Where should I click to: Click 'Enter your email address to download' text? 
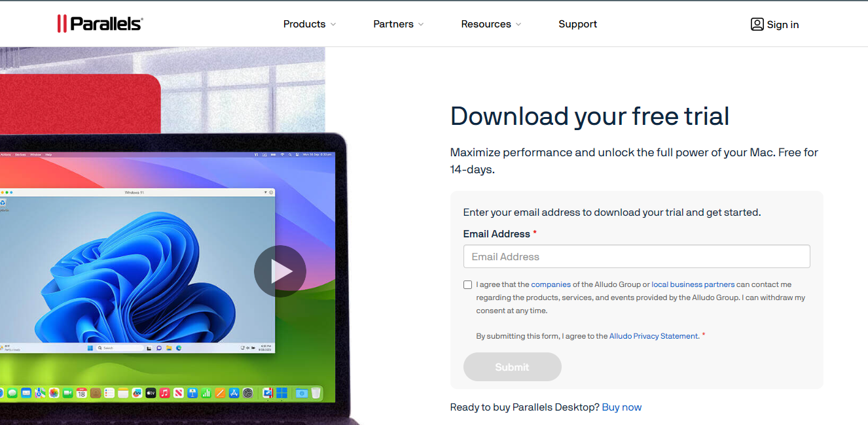click(x=612, y=212)
